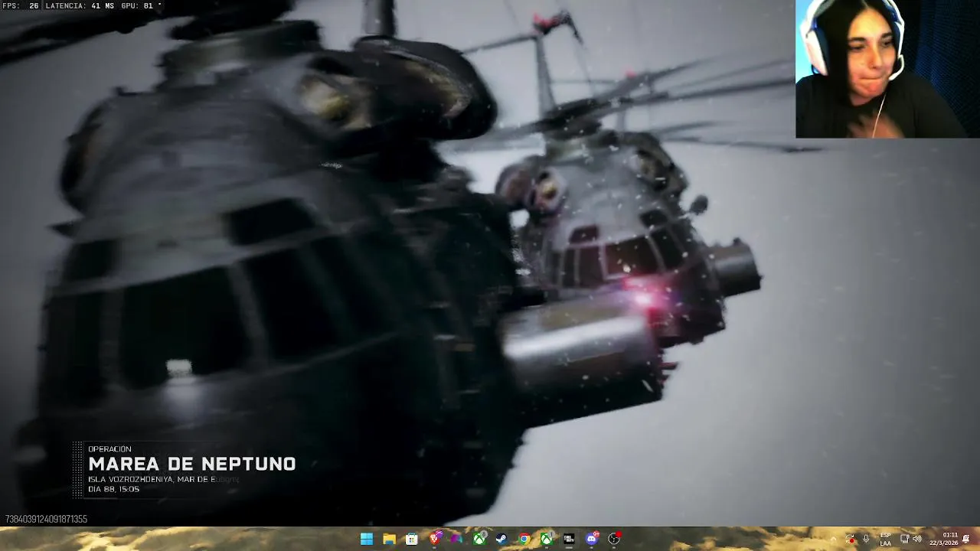This screenshot has height=551, width=980.
Task: Click the microphone tray icon
Action: click(x=866, y=539)
